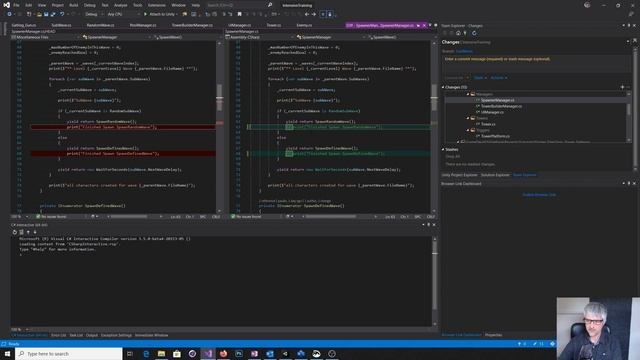Click the Drop All link under Stashes
This screenshot has width=640, height=360.
(x=452, y=156)
